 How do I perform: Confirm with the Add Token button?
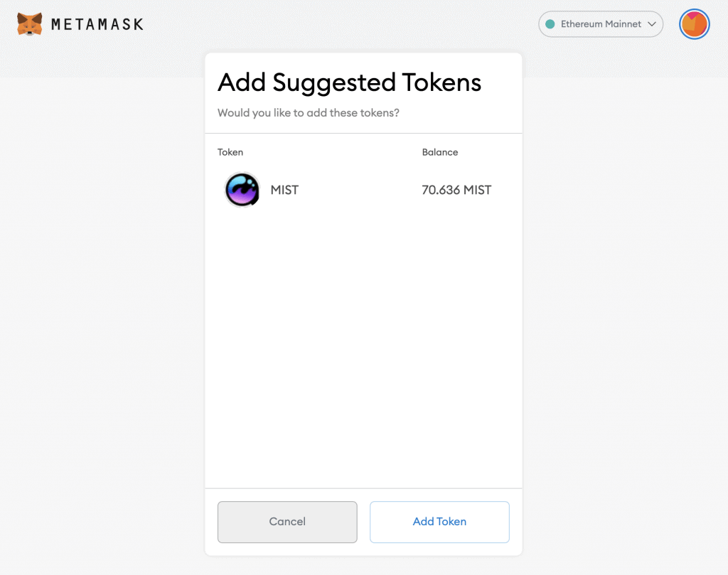tap(439, 522)
